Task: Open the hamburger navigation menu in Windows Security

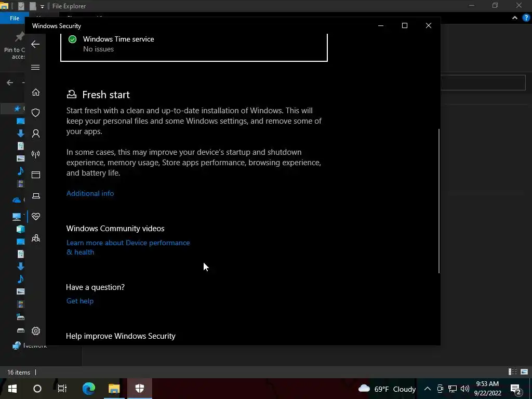Action: tap(35, 67)
